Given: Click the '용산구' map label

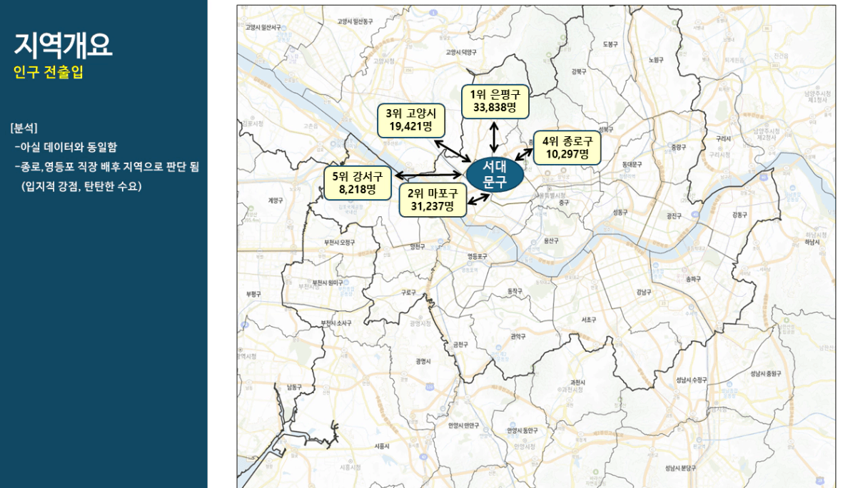Looking at the screenshot, I should click(550, 241).
